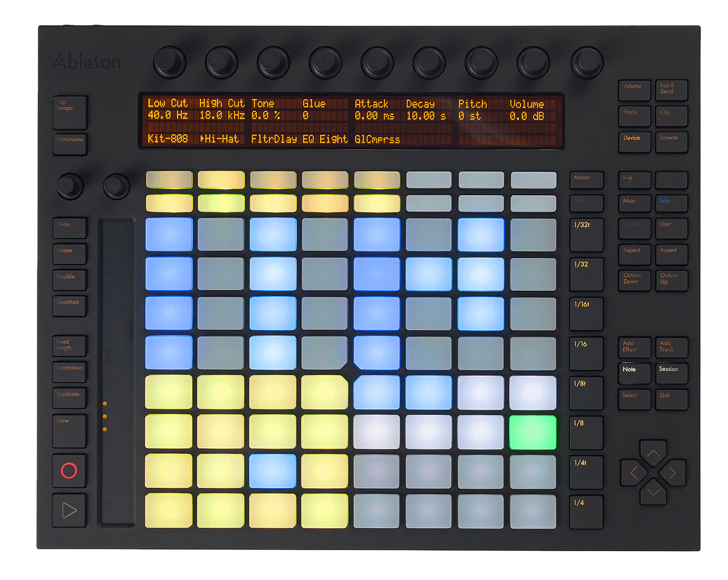Touch the encoder knob above the Volume label
Image resolution: width=728 pixels, height=580 pixels.
click(533, 62)
